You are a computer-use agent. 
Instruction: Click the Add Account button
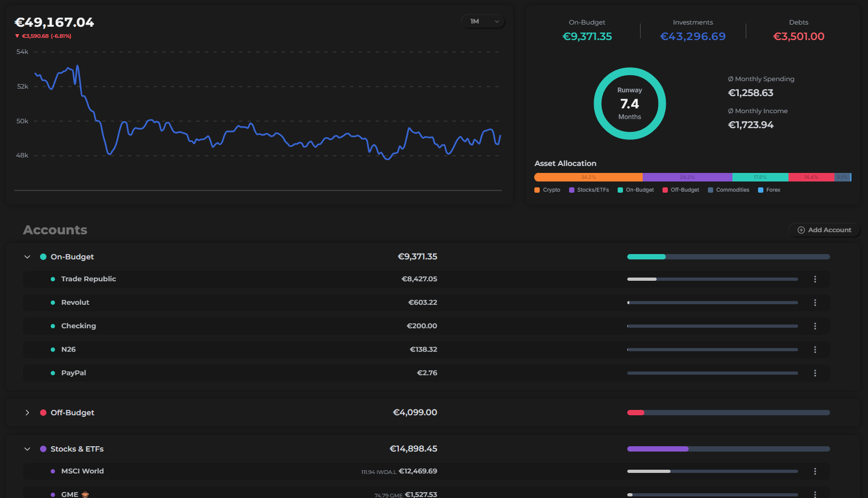(824, 230)
